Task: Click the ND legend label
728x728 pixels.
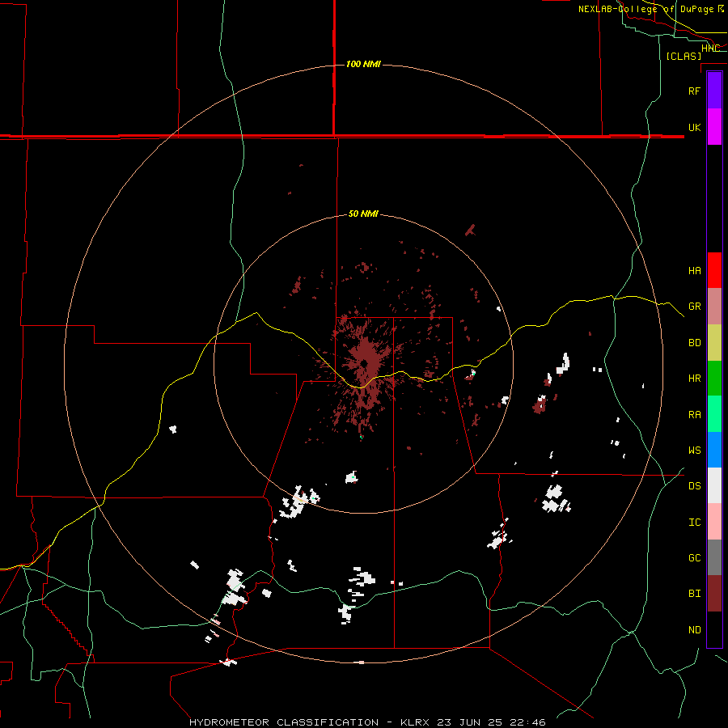Action: point(694,630)
